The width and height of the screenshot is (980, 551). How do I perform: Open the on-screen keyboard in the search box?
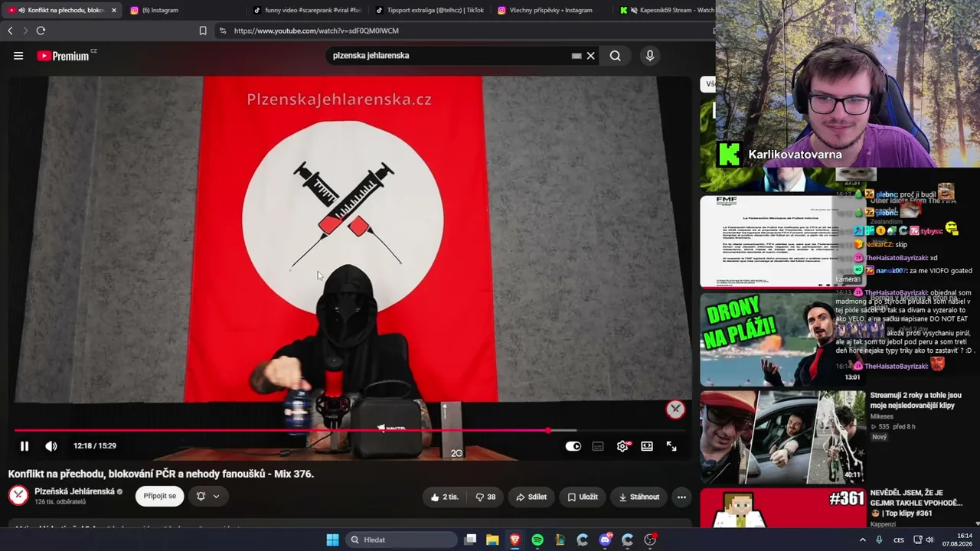(x=577, y=56)
